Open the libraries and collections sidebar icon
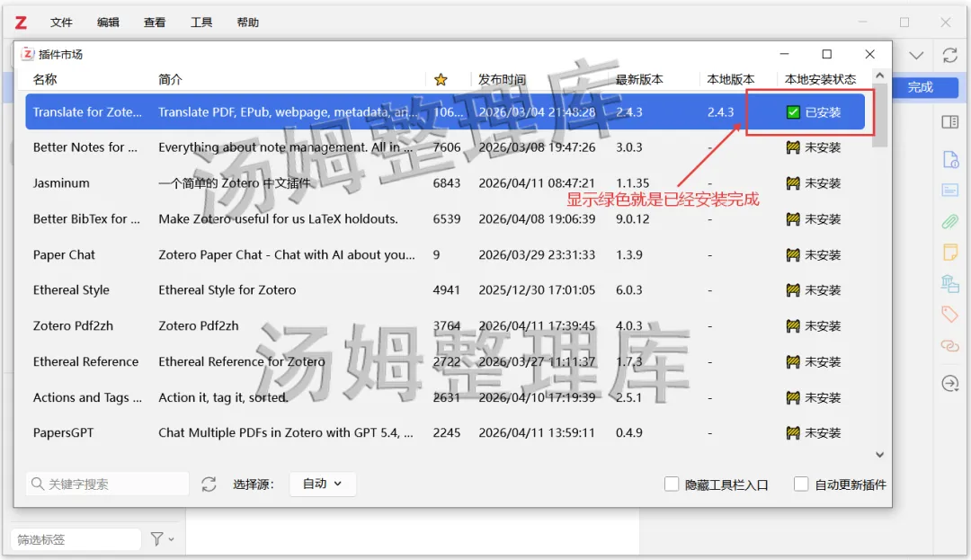 coord(950,283)
